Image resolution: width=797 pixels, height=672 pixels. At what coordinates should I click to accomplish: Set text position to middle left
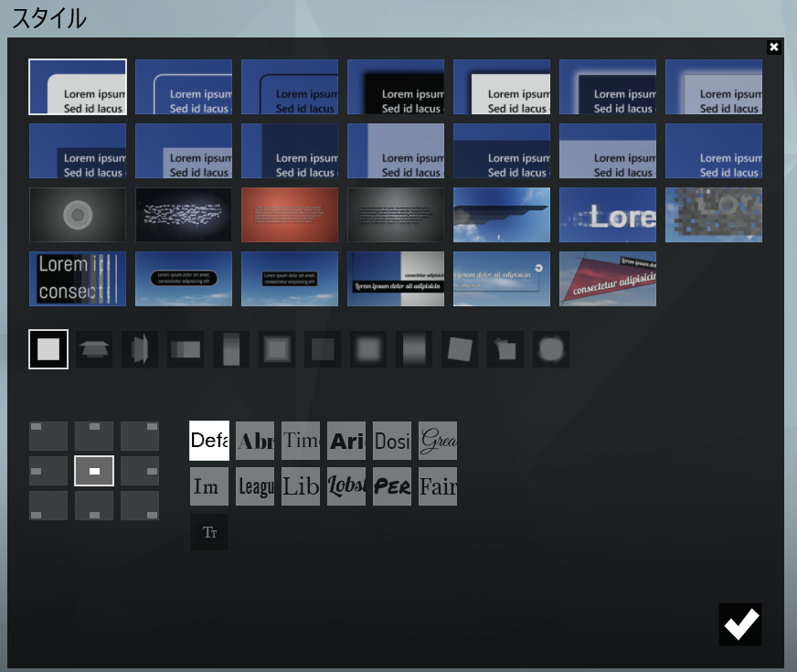coord(48,471)
